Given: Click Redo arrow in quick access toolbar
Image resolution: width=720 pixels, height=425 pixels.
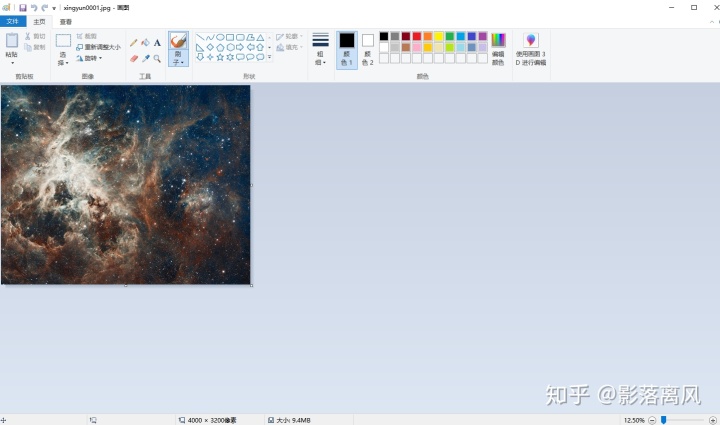Looking at the screenshot, I should coord(45,8).
